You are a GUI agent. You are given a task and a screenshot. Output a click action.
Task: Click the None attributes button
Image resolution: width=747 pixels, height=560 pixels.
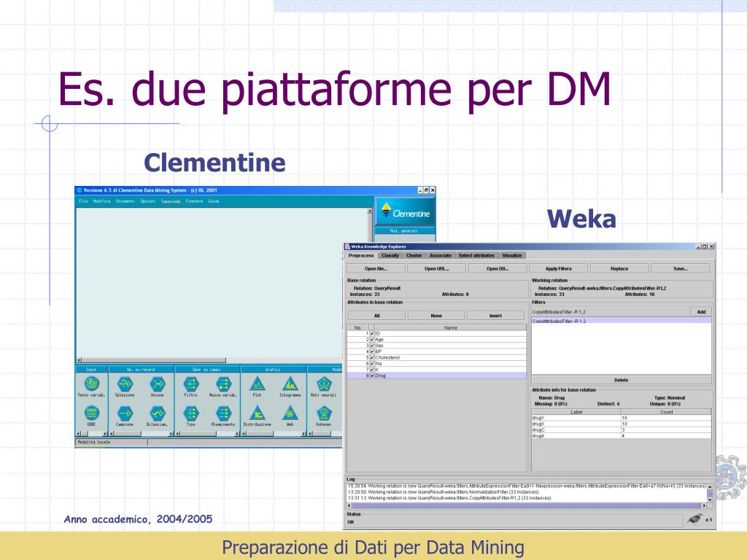pyautogui.click(x=436, y=316)
